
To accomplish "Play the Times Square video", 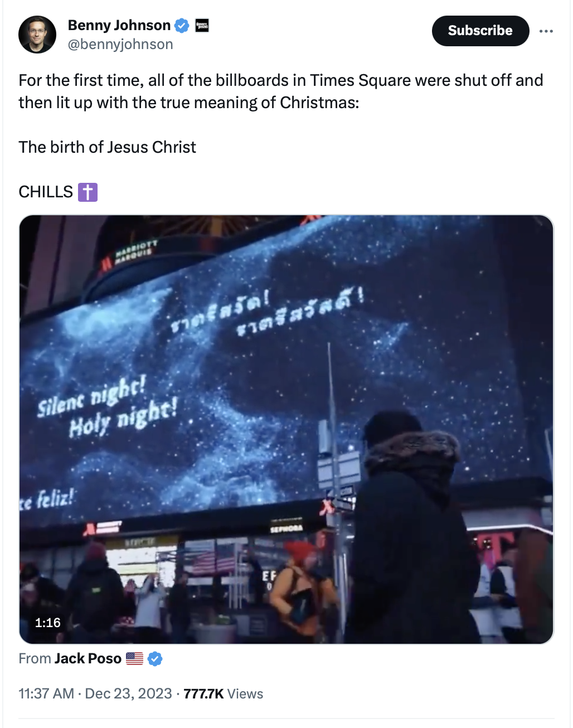I will [x=286, y=429].
